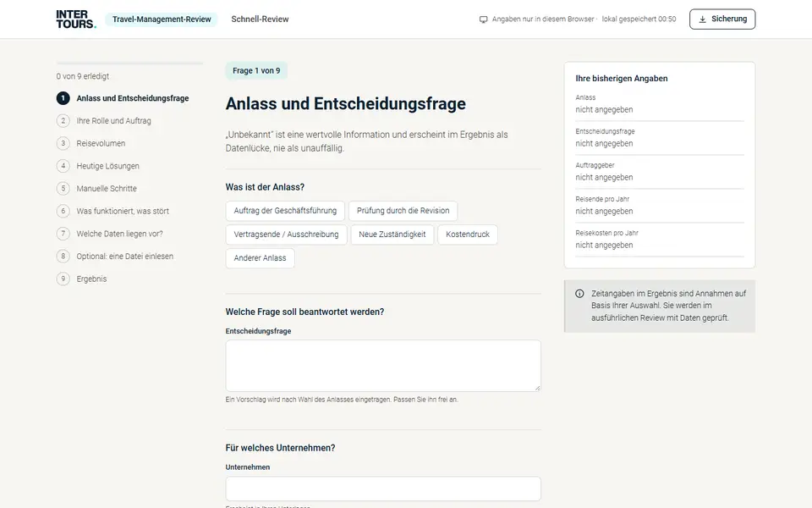
Task: Click the hint 'Ein Vorschlag wird nach Wahl...'
Action: click(342, 400)
